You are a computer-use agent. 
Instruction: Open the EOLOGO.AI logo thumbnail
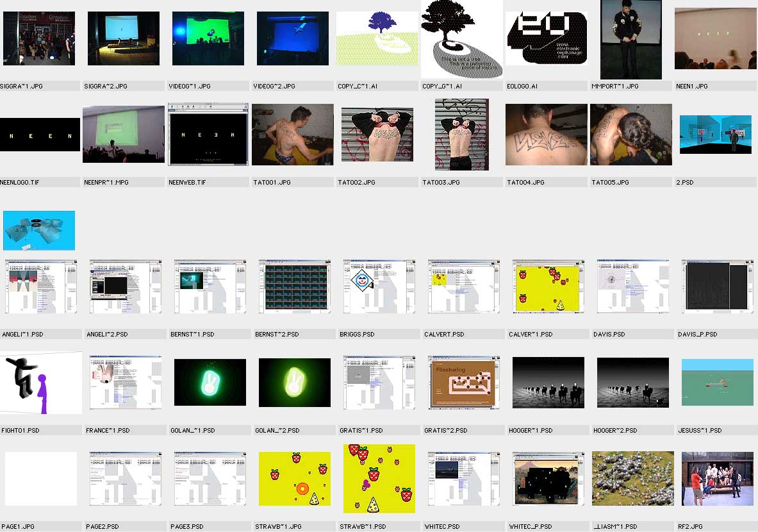tap(546, 38)
